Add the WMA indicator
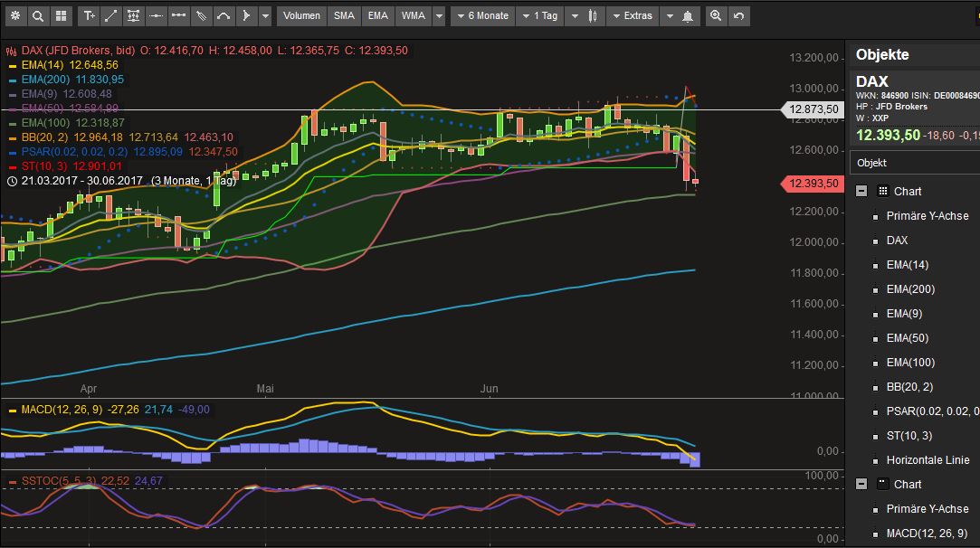Viewport: 980px width, 548px height. tap(414, 15)
